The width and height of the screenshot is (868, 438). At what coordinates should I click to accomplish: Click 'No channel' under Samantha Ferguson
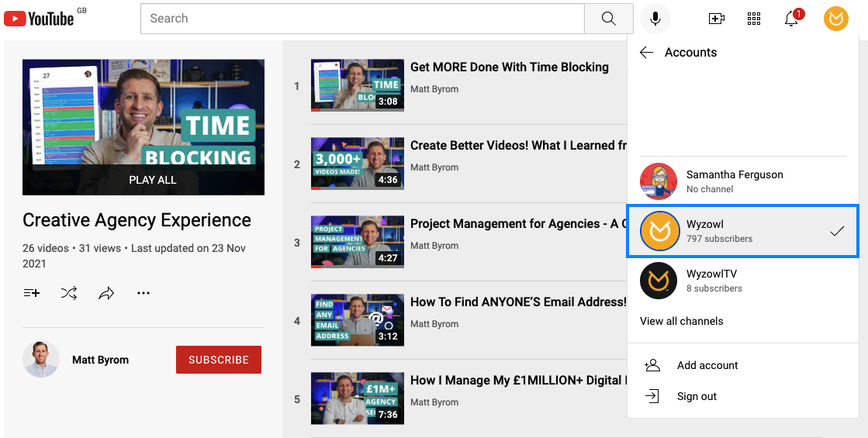(710, 189)
